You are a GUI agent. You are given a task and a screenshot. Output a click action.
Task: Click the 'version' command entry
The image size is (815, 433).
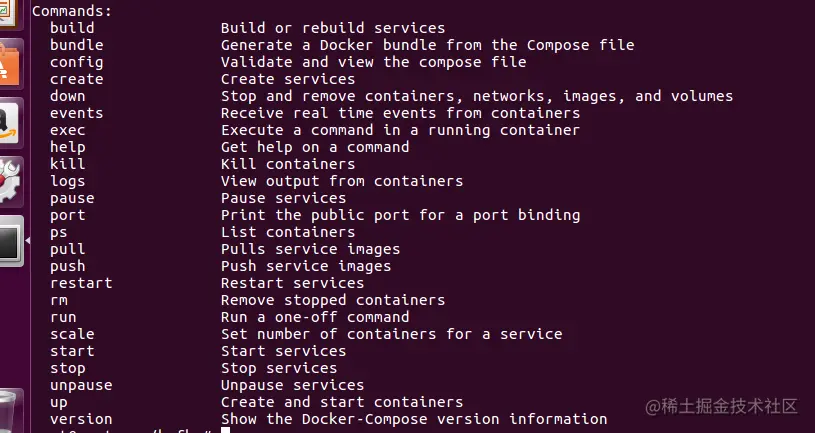[x=81, y=419]
